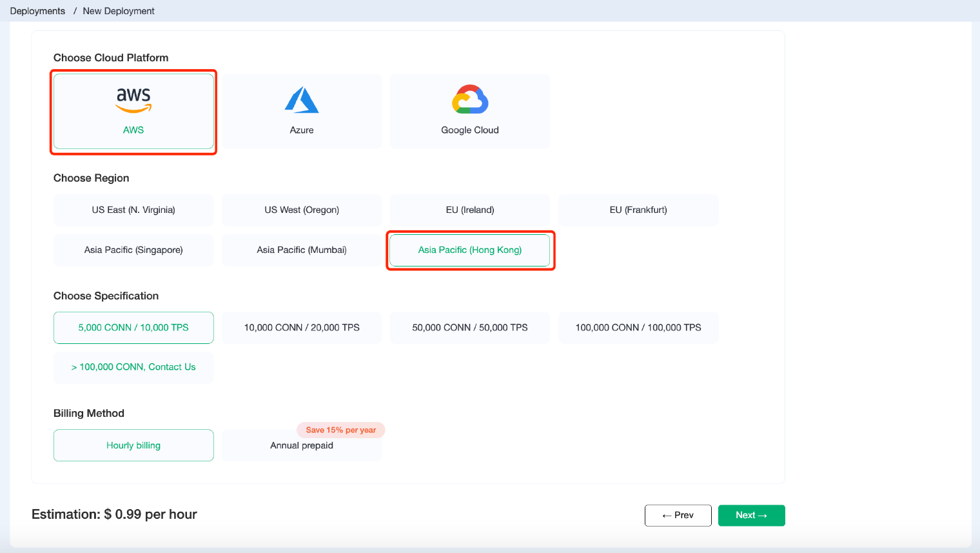Click the Save 15% per year badge
This screenshot has width=980, height=553.
340,430
